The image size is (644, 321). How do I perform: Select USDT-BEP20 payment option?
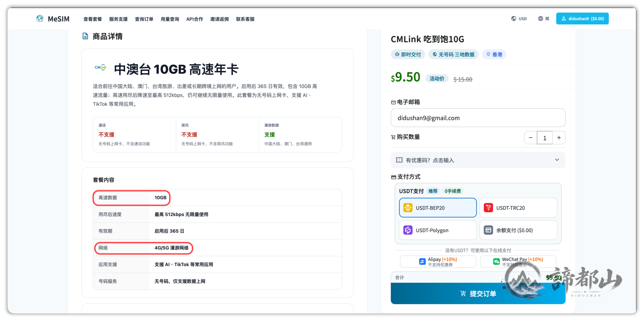[438, 208]
